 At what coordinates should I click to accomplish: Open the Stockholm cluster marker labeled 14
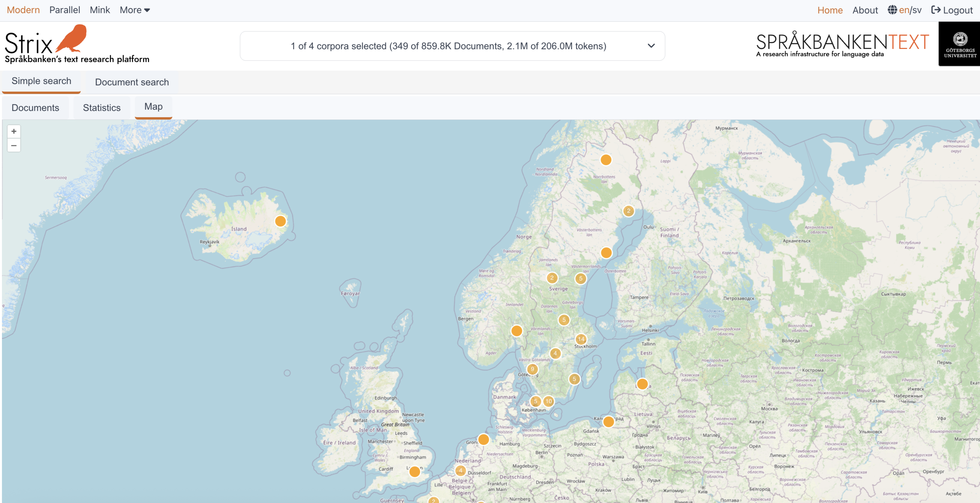(581, 339)
